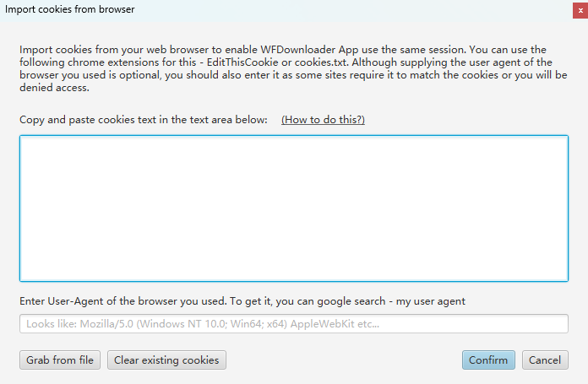
Task: Confirm the cookie import
Action: [x=488, y=360]
